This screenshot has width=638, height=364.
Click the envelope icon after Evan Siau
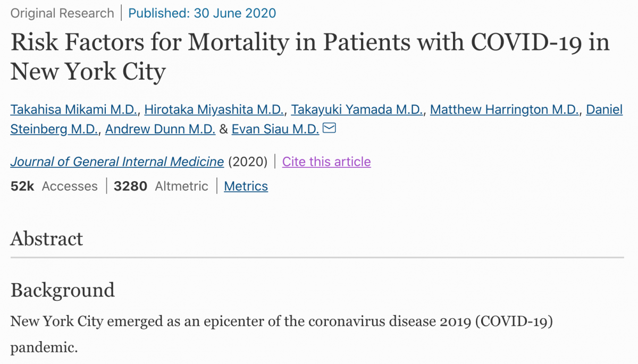[x=330, y=128]
